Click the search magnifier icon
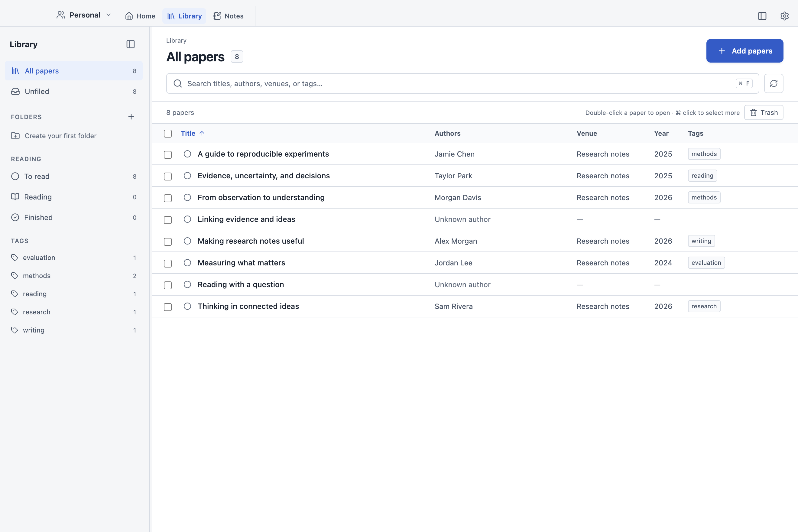798x532 pixels. pyautogui.click(x=178, y=83)
